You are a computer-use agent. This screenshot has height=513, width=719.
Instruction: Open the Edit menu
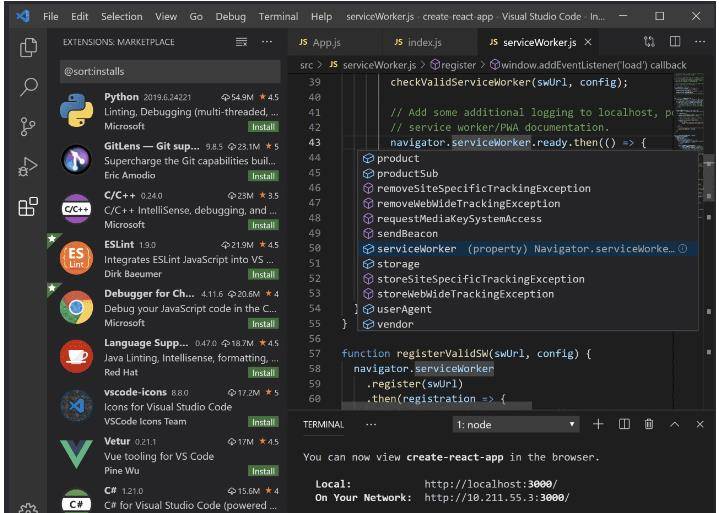(x=79, y=17)
